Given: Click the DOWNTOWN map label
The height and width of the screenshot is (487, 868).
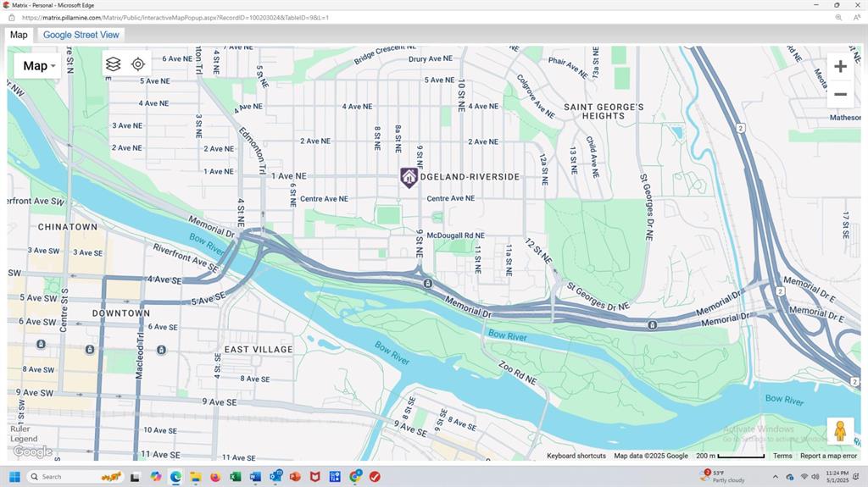Looking at the screenshot, I should click(x=121, y=313).
